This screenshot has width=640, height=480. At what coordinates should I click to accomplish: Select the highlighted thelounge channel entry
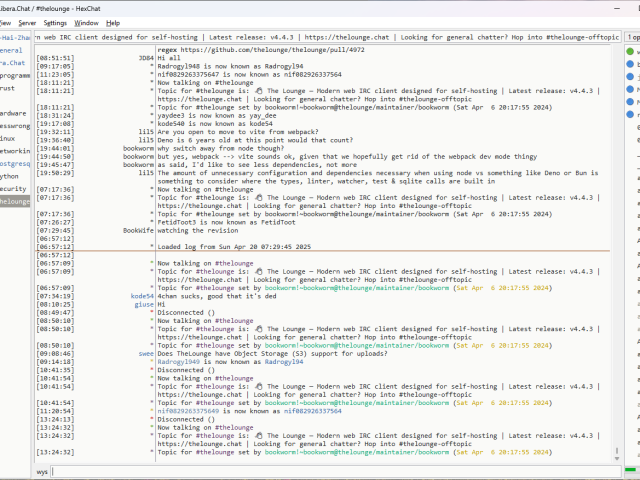click(15, 201)
